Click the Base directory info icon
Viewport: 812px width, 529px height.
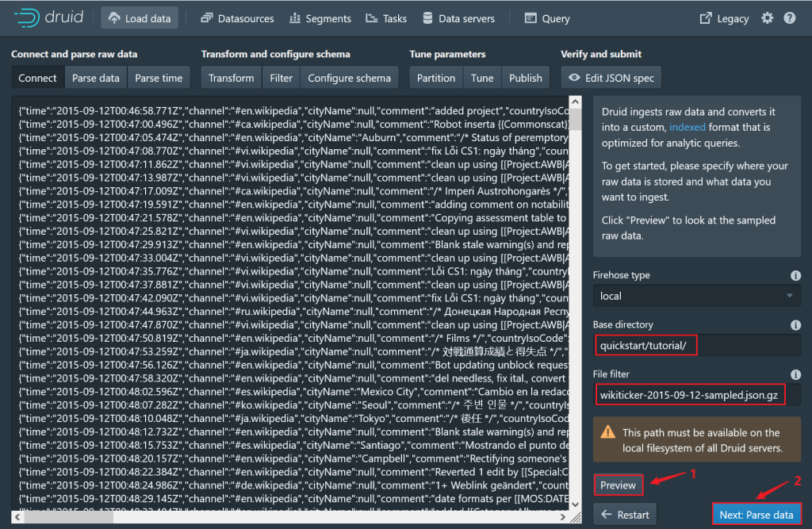(x=795, y=325)
